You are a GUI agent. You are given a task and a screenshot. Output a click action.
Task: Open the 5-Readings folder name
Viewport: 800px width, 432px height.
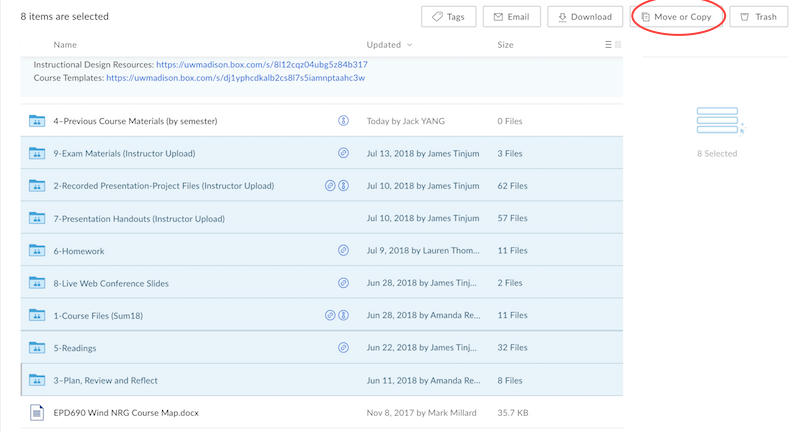pos(74,348)
